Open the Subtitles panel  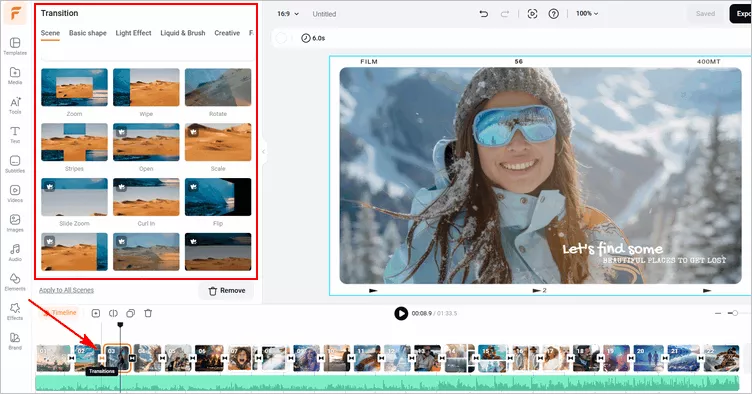click(x=15, y=164)
